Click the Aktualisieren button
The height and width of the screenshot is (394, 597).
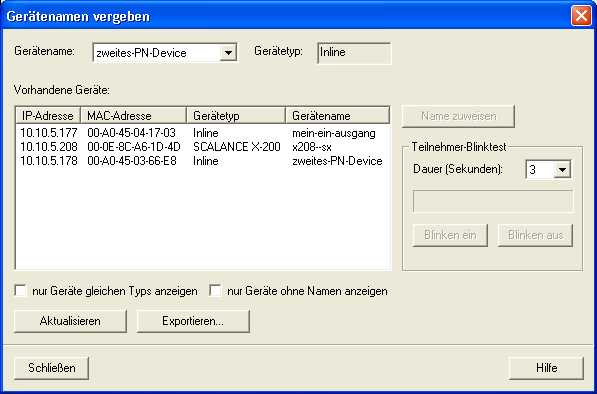pos(70,321)
